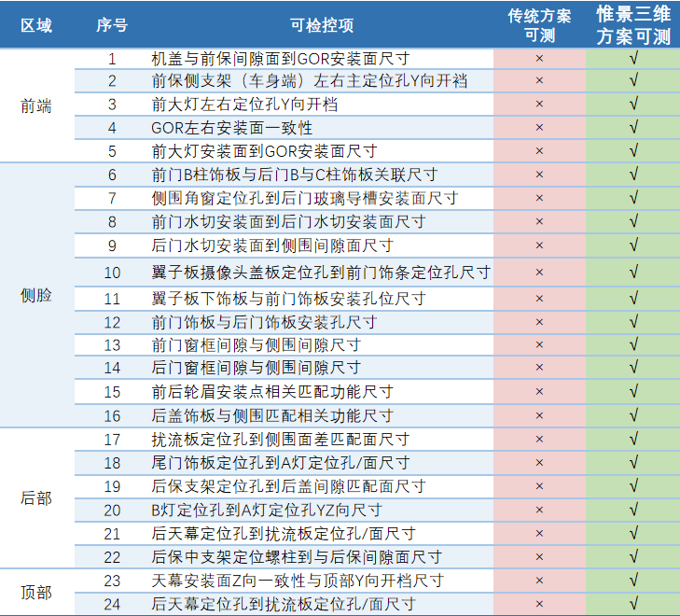Click '后盖饰板与侧围匹配相关功能尺寸'
This screenshot has height=616, width=680.
272,416
